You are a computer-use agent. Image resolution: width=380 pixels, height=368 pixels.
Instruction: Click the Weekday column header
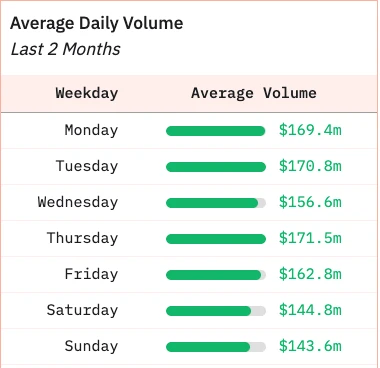(87, 93)
